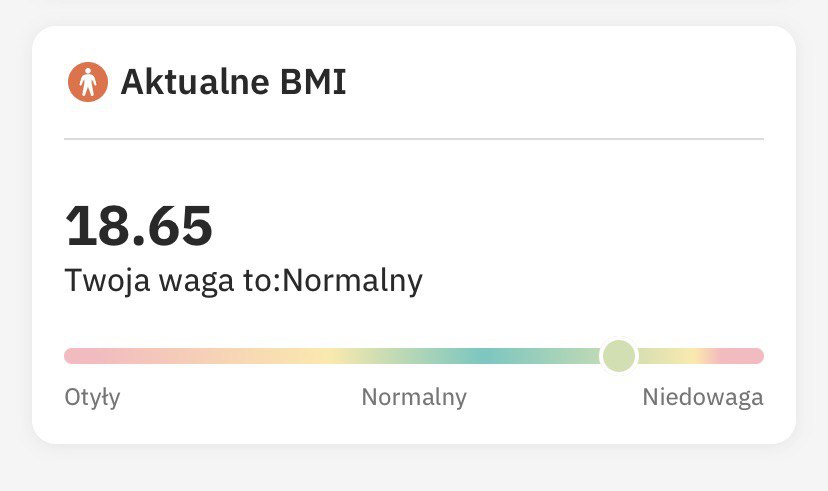The image size is (828, 491).
Task: Click the orange person icon
Action: [88, 82]
